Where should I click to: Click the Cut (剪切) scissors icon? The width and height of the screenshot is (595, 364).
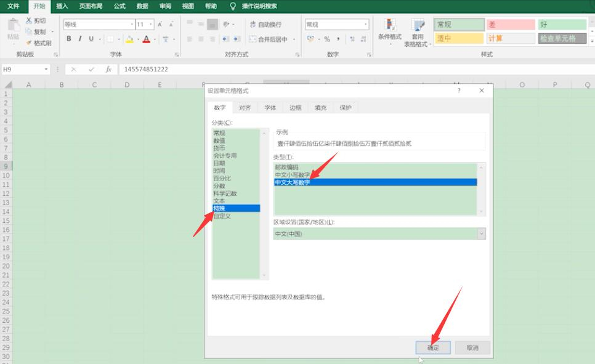click(x=29, y=20)
